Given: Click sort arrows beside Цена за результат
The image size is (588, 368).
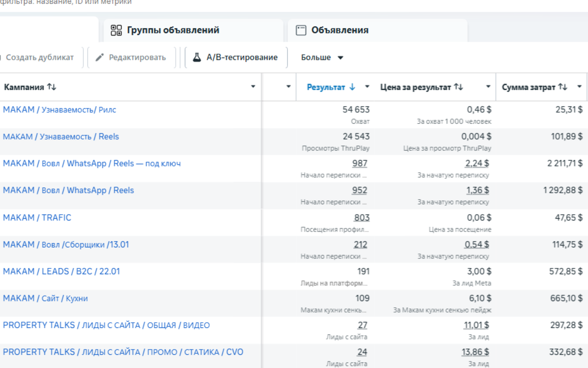Looking at the screenshot, I should [x=458, y=87].
